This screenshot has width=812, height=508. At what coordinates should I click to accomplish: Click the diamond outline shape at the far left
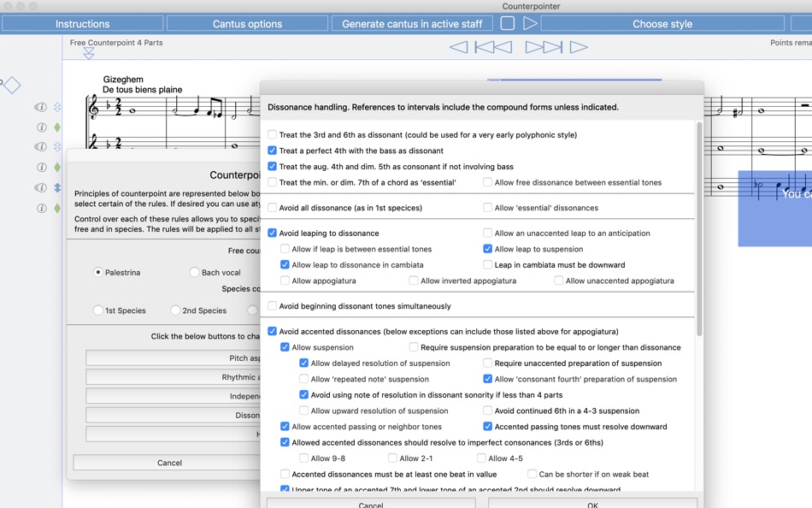click(x=11, y=86)
